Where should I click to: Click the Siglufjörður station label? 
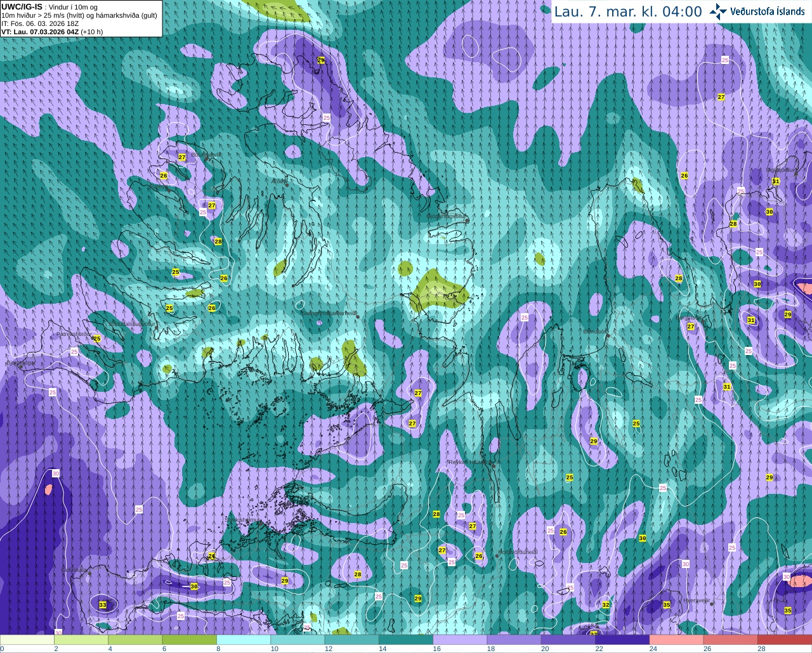click(x=780, y=170)
